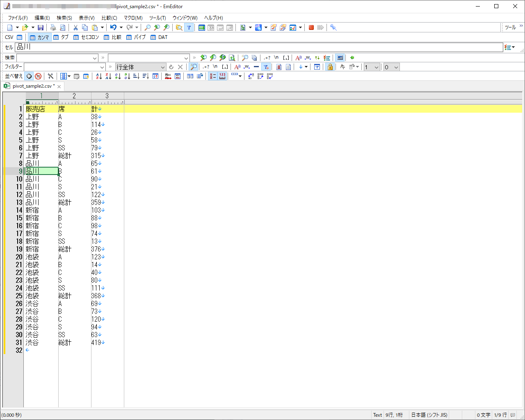This screenshot has height=420, width=525.
Task: Toggle match case Aa in search bar
Action: (x=298, y=58)
